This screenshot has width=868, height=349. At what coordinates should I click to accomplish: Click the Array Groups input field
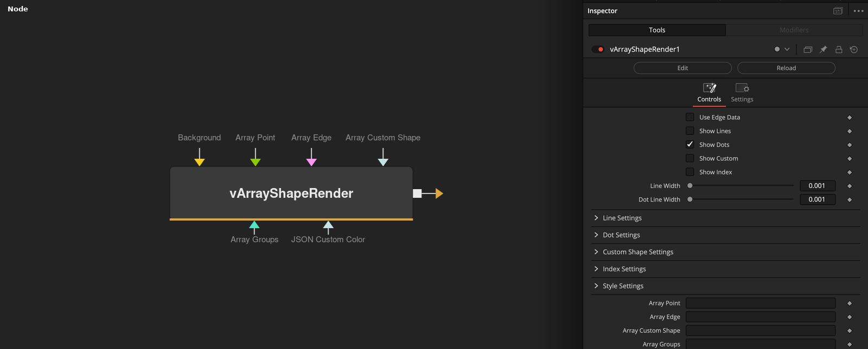click(x=761, y=344)
